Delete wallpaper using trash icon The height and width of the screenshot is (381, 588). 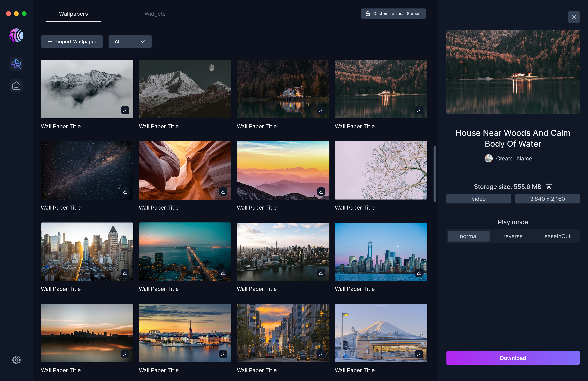(x=549, y=186)
